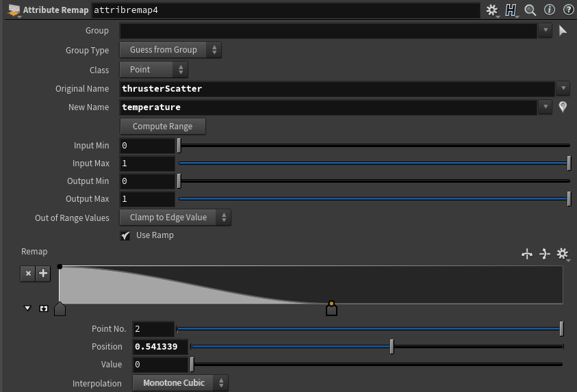Image resolution: width=577 pixels, height=392 pixels.
Task: Select the first ramp point marker
Action: click(x=60, y=309)
